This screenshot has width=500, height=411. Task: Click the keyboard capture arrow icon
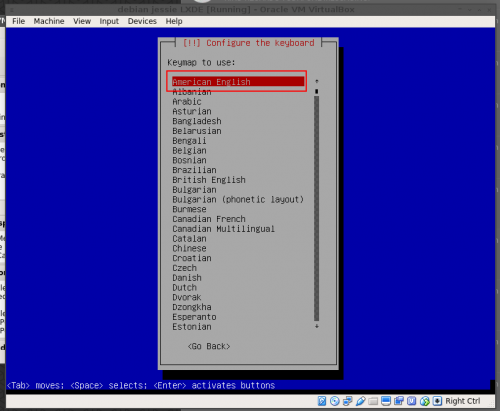pos(437,401)
